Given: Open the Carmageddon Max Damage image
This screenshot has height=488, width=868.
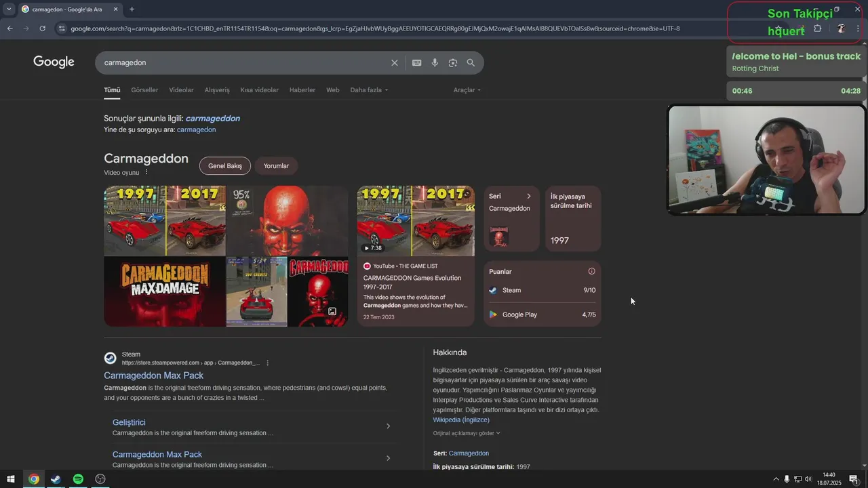Looking at the screenshot, I should click(165, 291).
